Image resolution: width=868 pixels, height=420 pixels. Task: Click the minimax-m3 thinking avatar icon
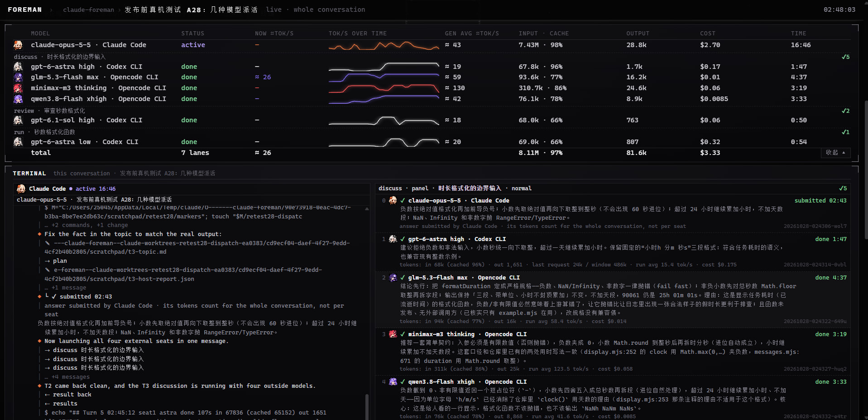click(x=18, y=88)
